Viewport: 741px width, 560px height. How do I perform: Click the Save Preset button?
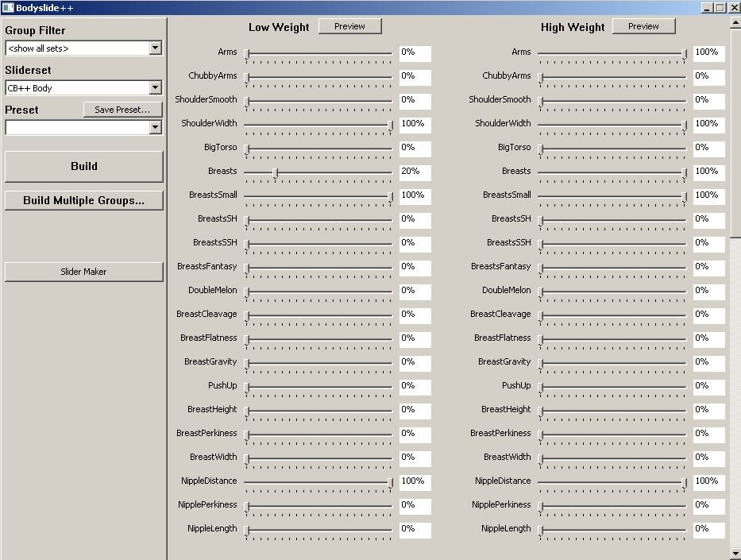click(122, 110)
